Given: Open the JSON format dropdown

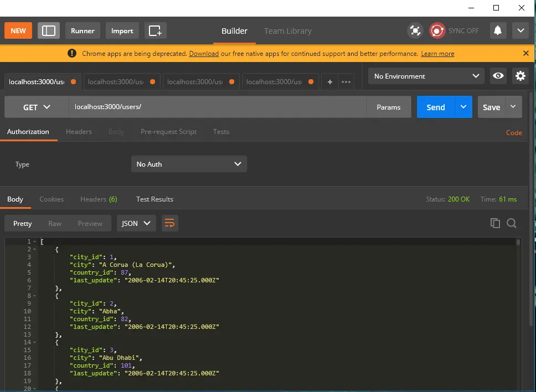Looking at the screenshot, I should coord(136,223).
